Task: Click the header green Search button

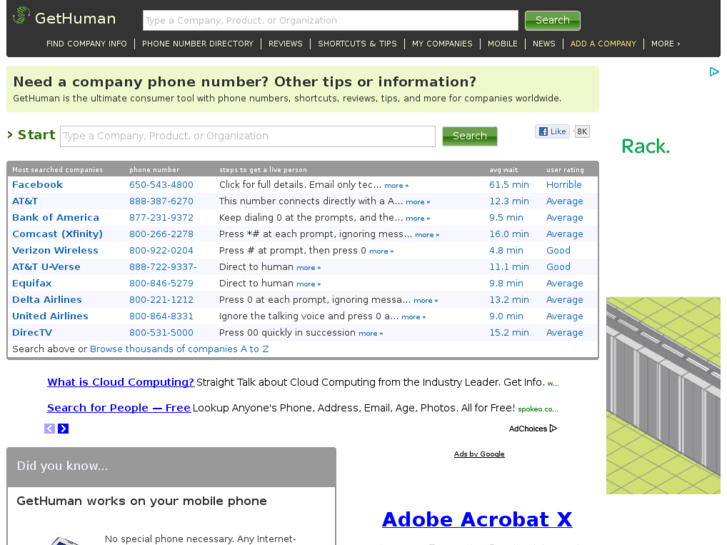Action: point(552,20)
